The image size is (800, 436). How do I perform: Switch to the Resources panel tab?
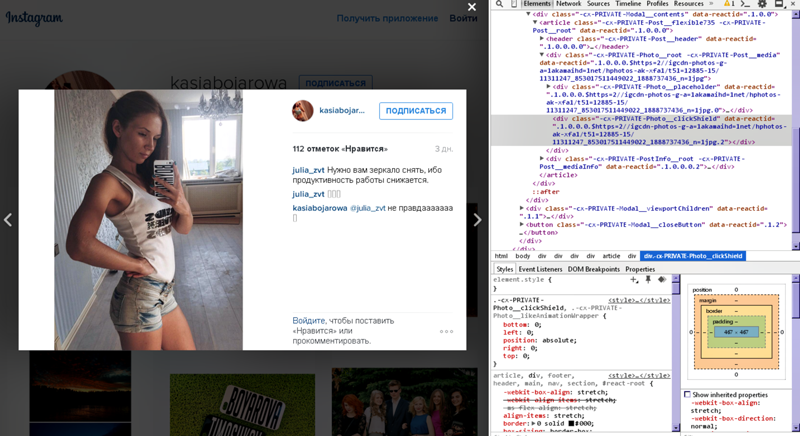(x=689, y=4)
